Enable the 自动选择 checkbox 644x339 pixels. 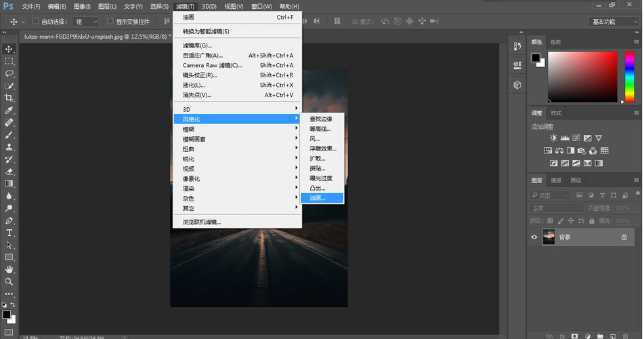[x=36, y=22]
